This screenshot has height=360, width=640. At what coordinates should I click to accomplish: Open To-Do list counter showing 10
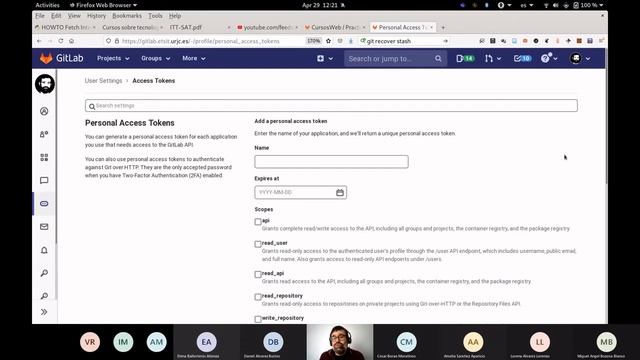[x=522, y=58]
